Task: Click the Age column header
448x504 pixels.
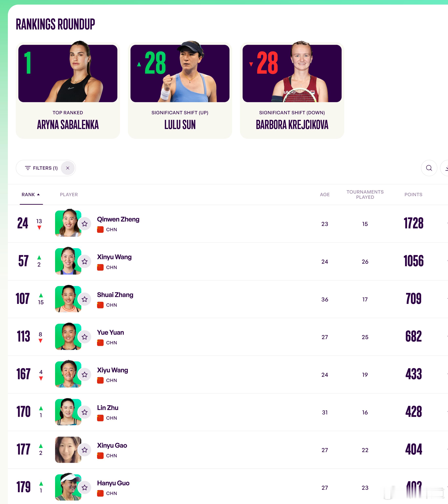Action: click(x=325, y=195)
